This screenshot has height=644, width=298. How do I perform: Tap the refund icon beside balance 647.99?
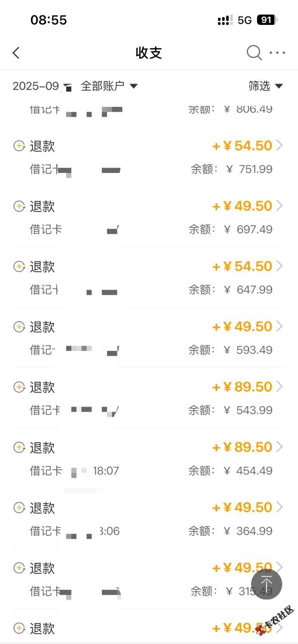point(19,267)
